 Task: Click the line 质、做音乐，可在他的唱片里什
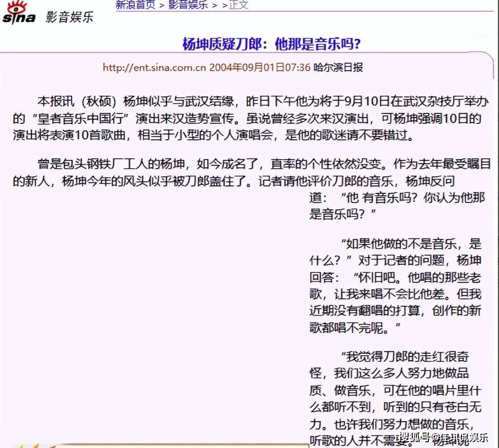(395, 390)
